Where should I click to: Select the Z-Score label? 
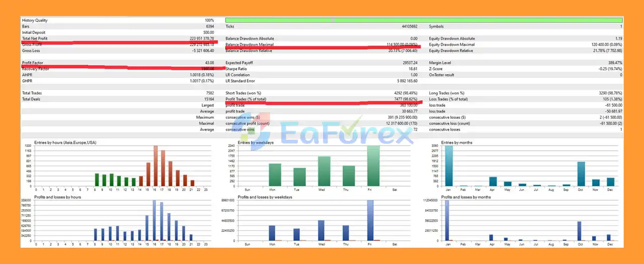[x=436, y=68]
